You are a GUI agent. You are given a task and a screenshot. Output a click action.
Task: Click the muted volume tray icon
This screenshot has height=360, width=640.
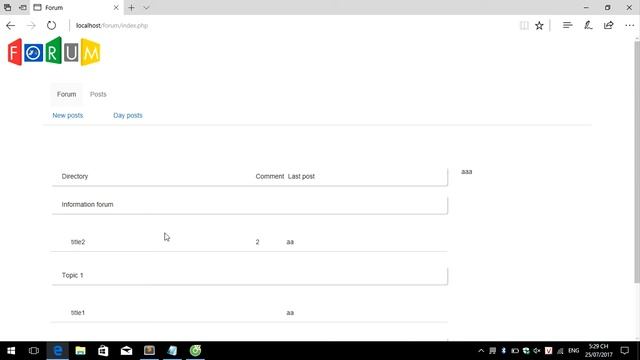coord(537,351)
